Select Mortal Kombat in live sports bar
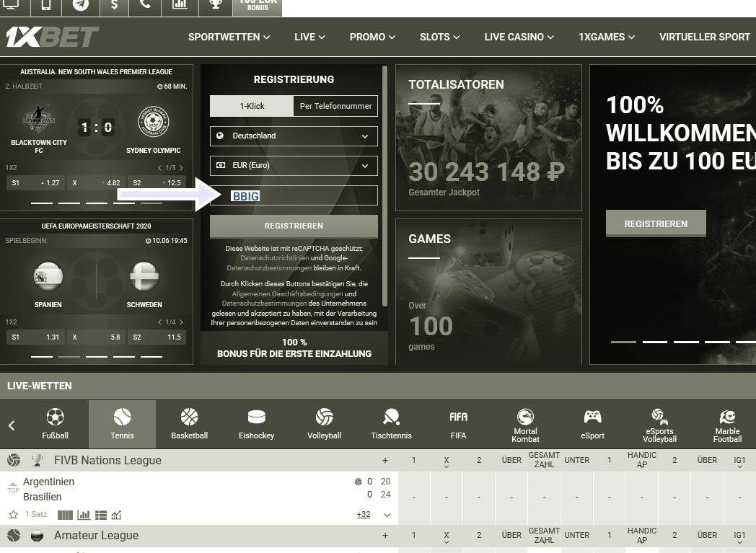This screenshot has width=756, height=553. [x=525, y=425]
